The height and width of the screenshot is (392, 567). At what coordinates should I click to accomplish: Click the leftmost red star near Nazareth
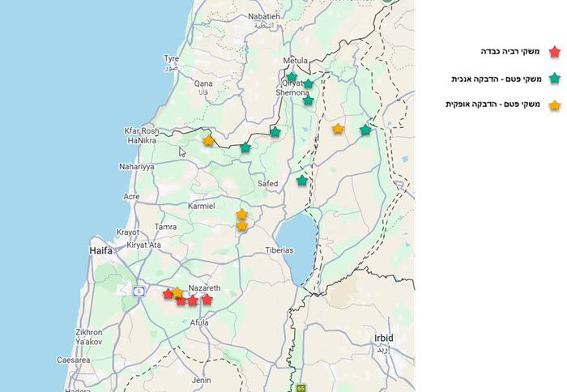pos(168,294)
